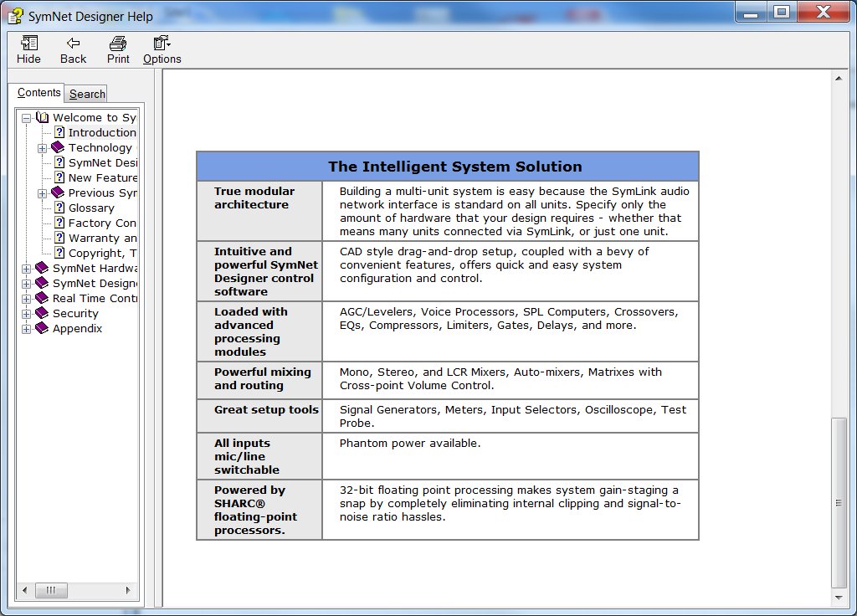
Task: Click the SymNet Designer Help title bar icon
Action: click(16, 16)
